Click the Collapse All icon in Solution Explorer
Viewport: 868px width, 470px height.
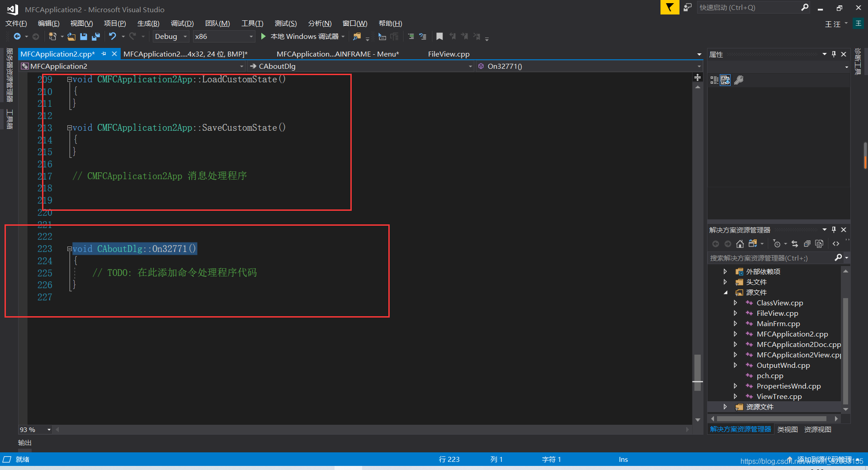pos(807,244)
